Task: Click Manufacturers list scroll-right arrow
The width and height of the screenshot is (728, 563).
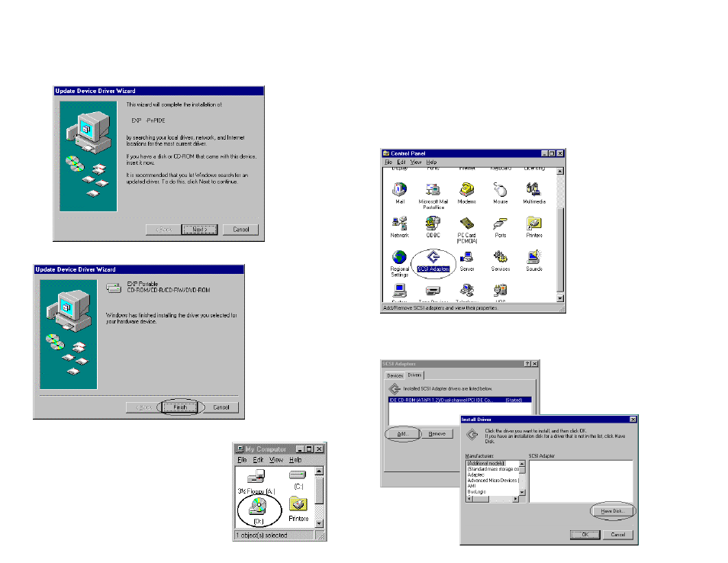Action: tap(515, 499)
